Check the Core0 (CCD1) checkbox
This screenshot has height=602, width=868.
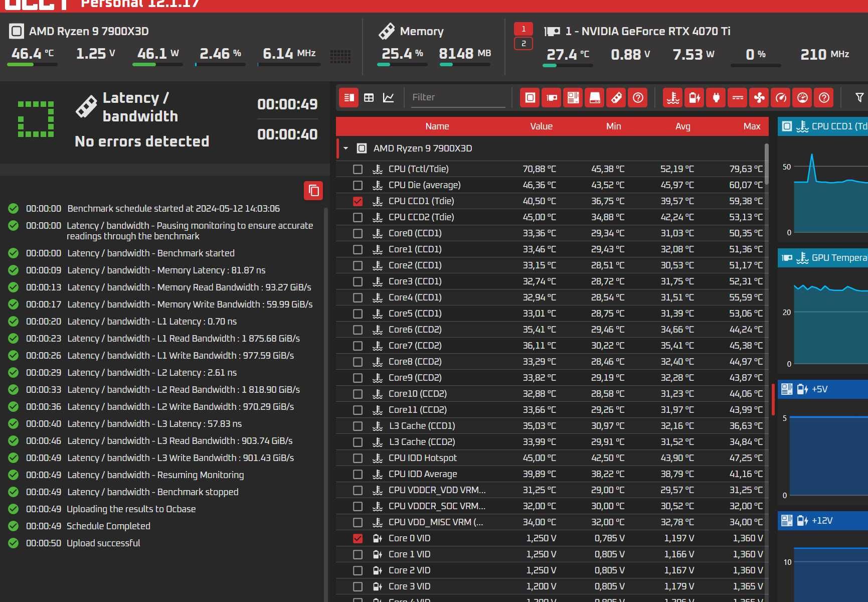[x=358, y=233]
